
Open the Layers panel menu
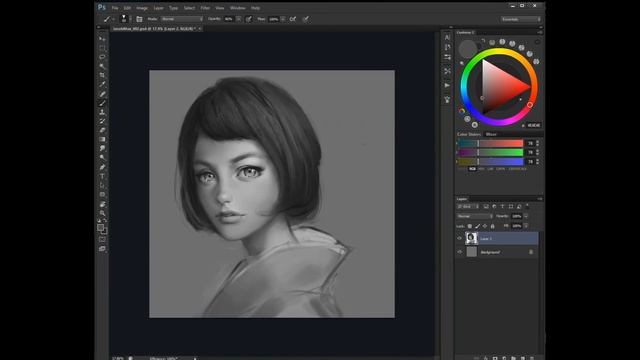pos(540,199)
